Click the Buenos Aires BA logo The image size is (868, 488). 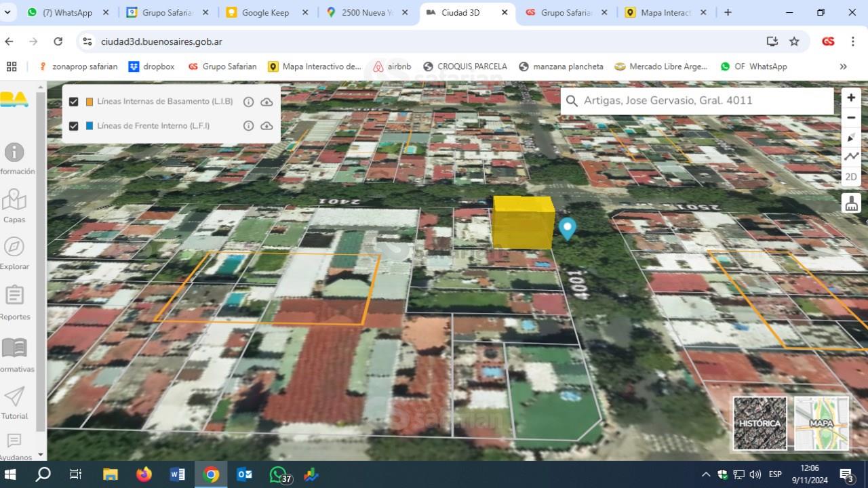click(x=14, y=100)
